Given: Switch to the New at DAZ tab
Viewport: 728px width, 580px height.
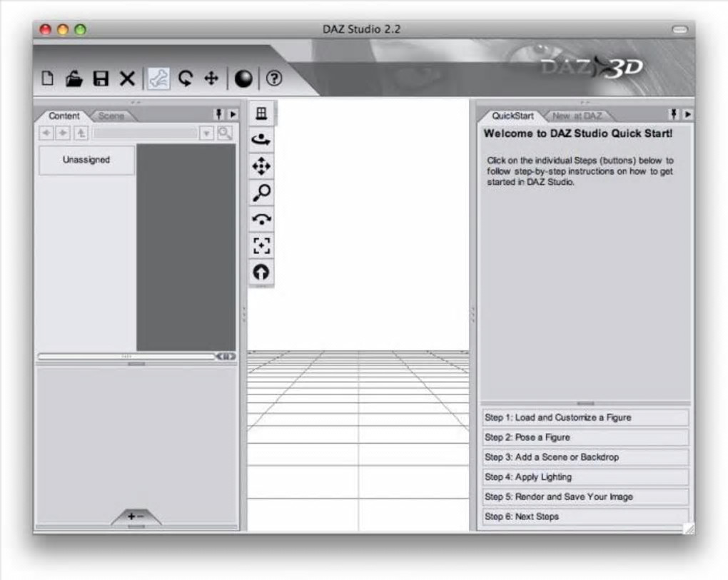Looking at the screenshot, I should (x=577, y=116).
